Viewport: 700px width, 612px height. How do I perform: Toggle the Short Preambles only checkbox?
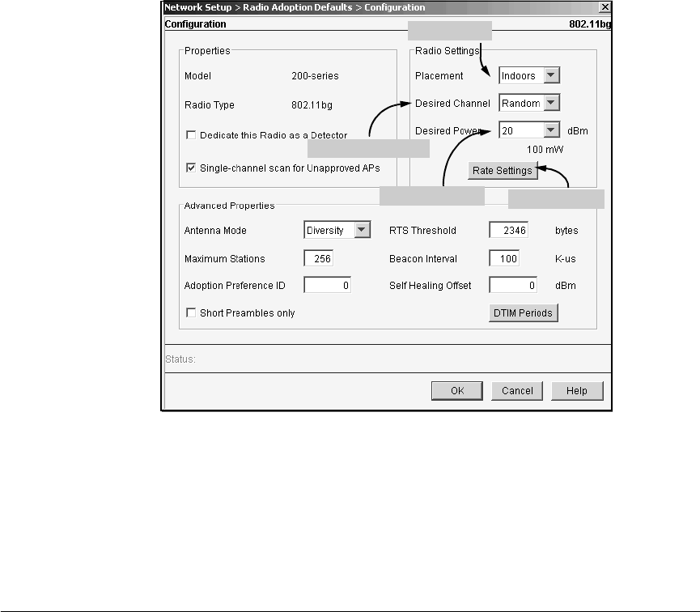click(x=191, y=312)
